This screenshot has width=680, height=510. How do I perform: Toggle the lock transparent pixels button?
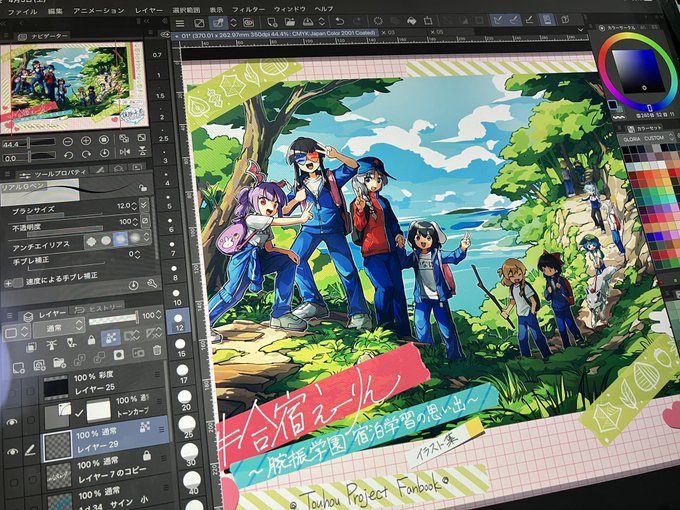[x=110, y=337]
